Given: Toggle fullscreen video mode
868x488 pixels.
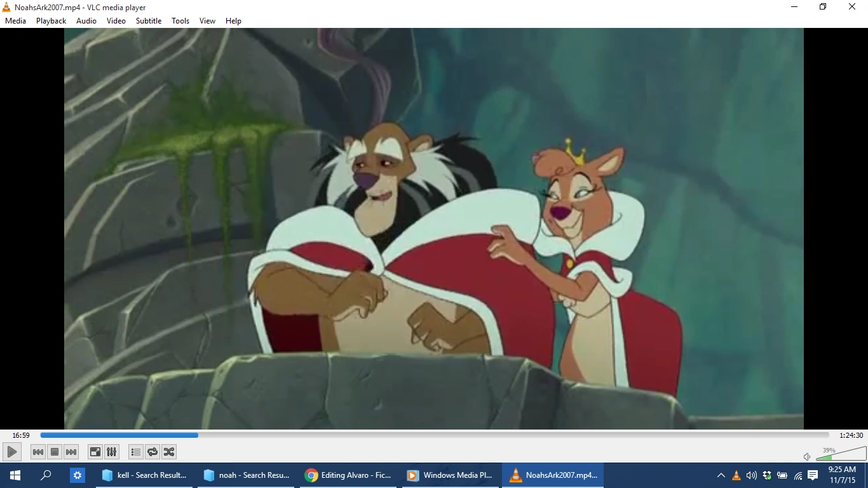Looking at the screenshot, I should (95, 452).
